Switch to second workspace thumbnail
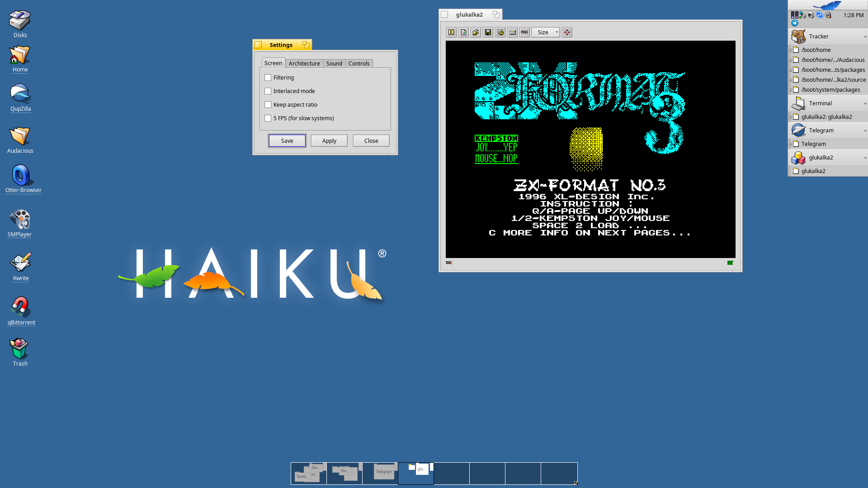The image size is (868, 488). tap(344, 474)
